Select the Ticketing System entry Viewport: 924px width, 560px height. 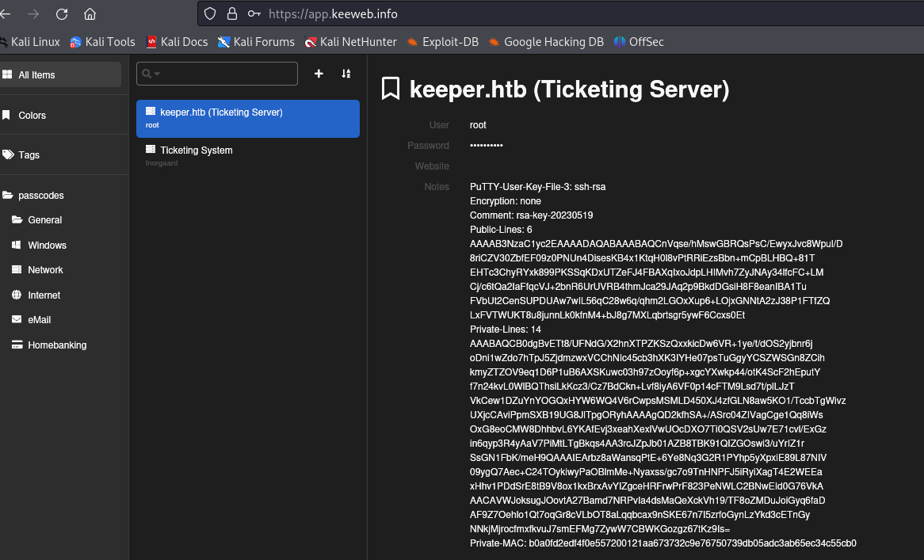(248, 157)
